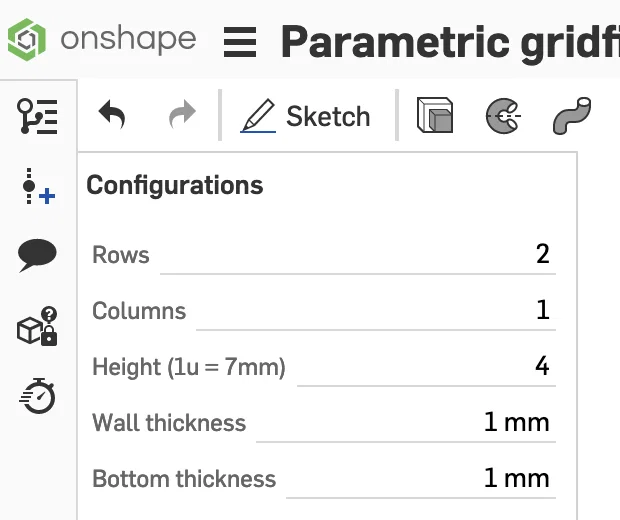Redo the last undone action
The image size is (620, 520).
182,116
